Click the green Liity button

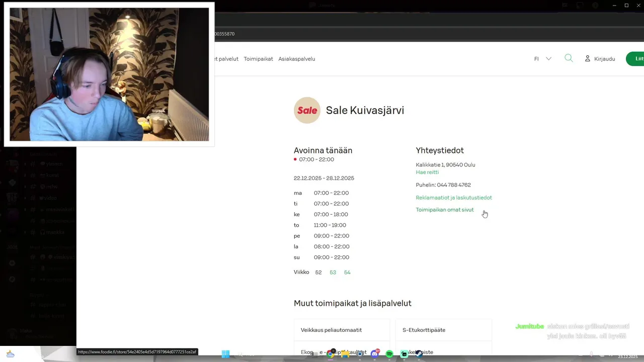pos(636,59)
